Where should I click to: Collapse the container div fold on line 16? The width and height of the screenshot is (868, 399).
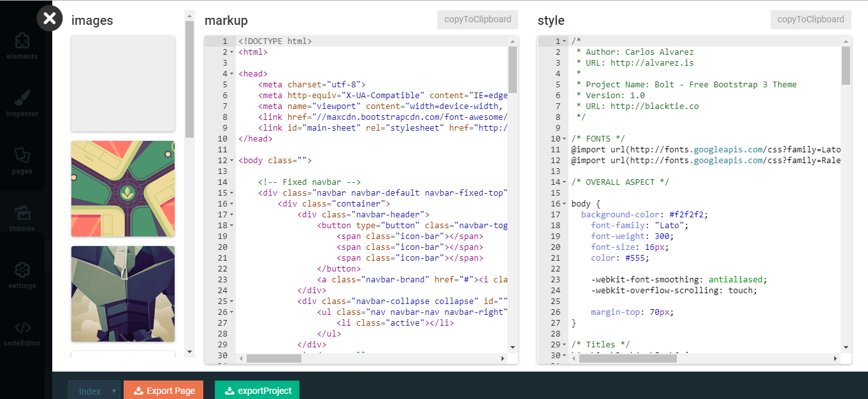[x=231, y=204]
